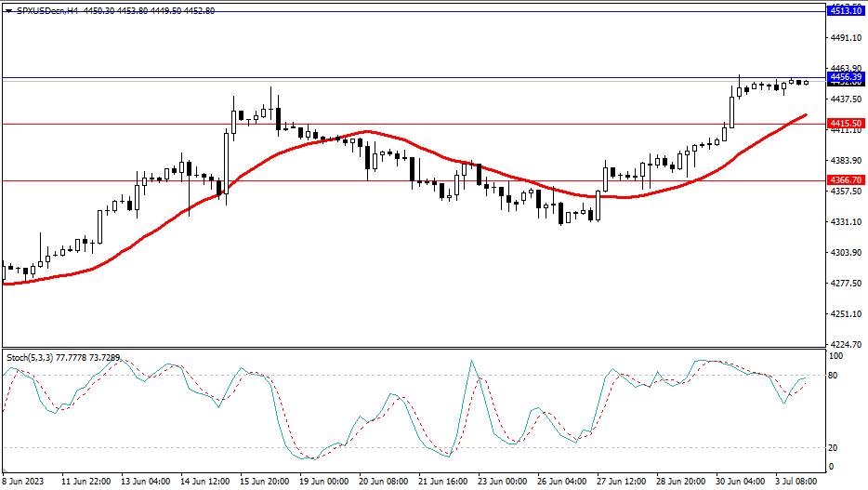
Task: Click the 4491.10 price axis value
Action: point(844,37)
